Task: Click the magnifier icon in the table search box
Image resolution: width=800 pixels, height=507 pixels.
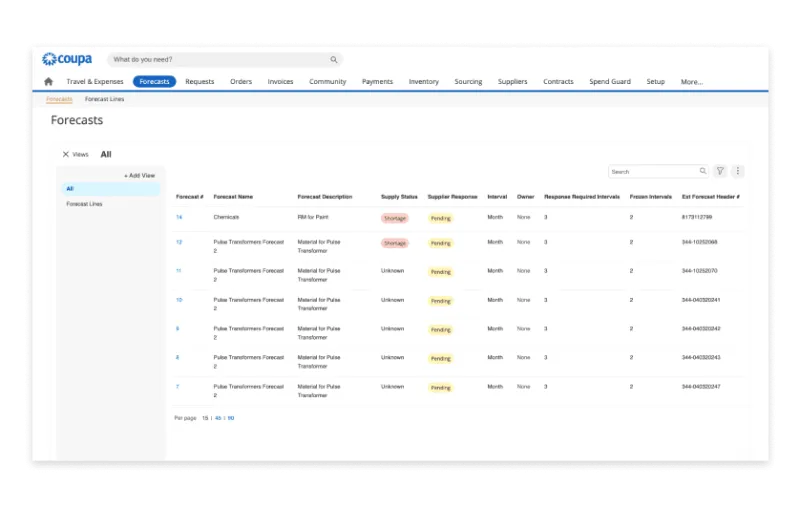Action: 703,171
